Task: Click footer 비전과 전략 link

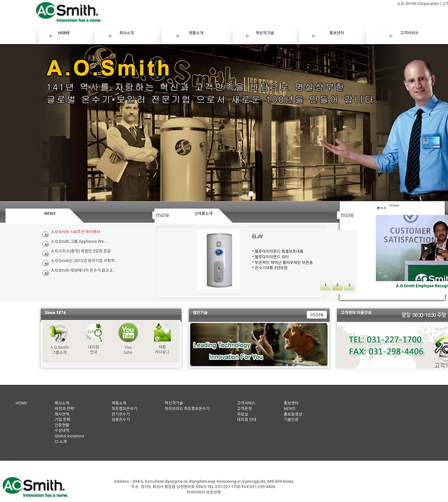Action: tap(64, 409)
